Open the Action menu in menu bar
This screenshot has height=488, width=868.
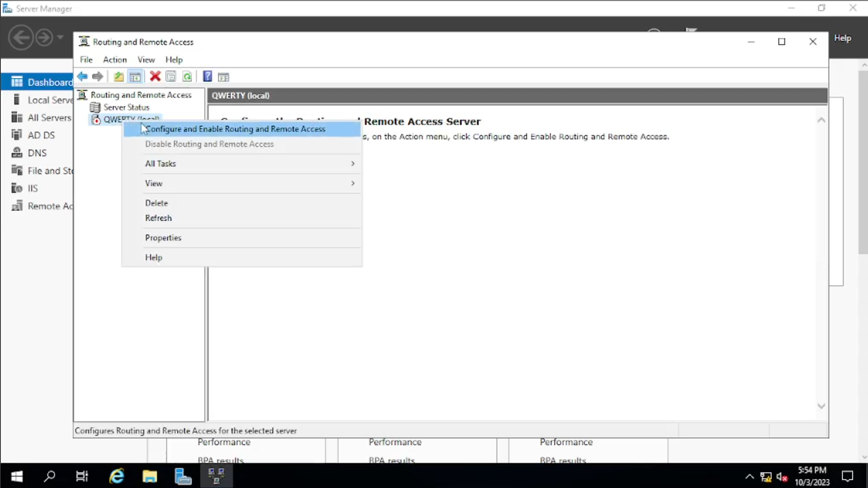[x=115, y=60]
